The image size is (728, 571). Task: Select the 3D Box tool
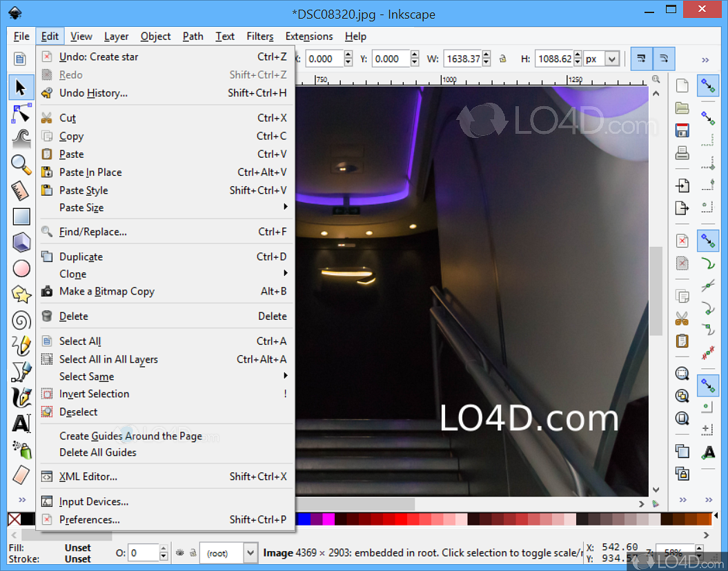tap(21, 243)
